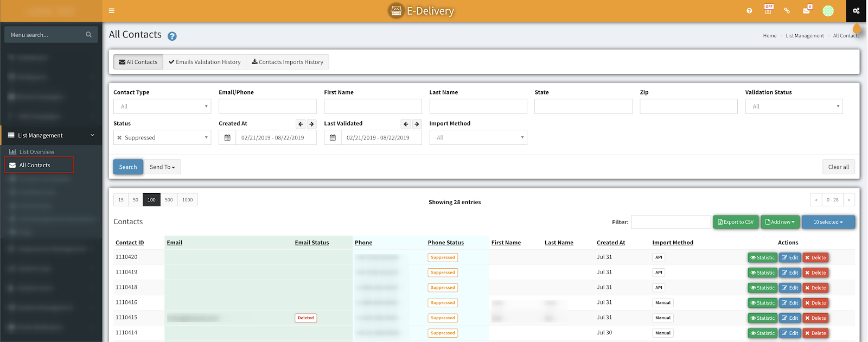Show 500 entries per page
Image resolution: width=868 pixels, height=342 pixels.
click(169, 200)
